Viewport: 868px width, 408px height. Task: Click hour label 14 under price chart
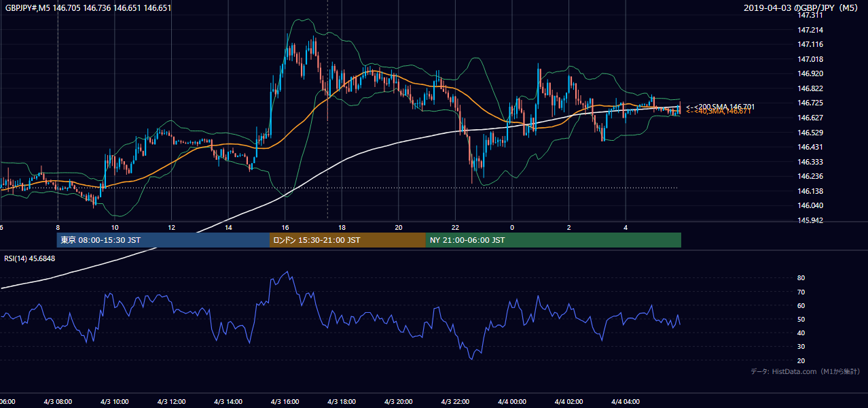[x=228, y=228]
